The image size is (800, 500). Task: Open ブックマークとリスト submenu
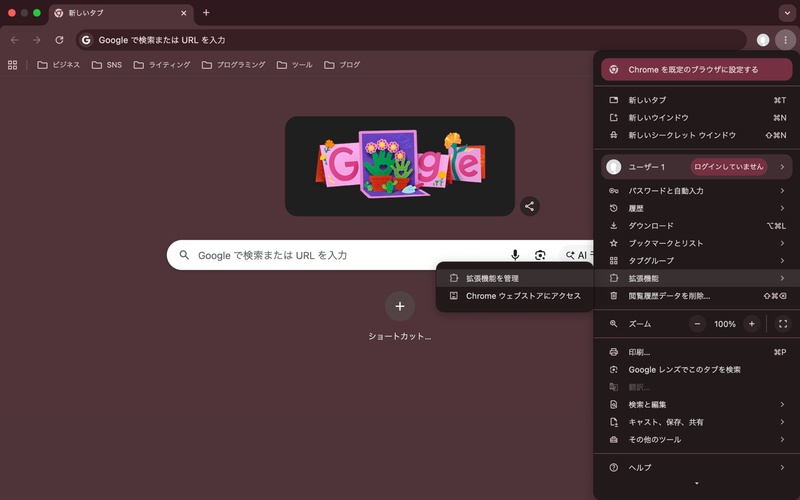696,243
